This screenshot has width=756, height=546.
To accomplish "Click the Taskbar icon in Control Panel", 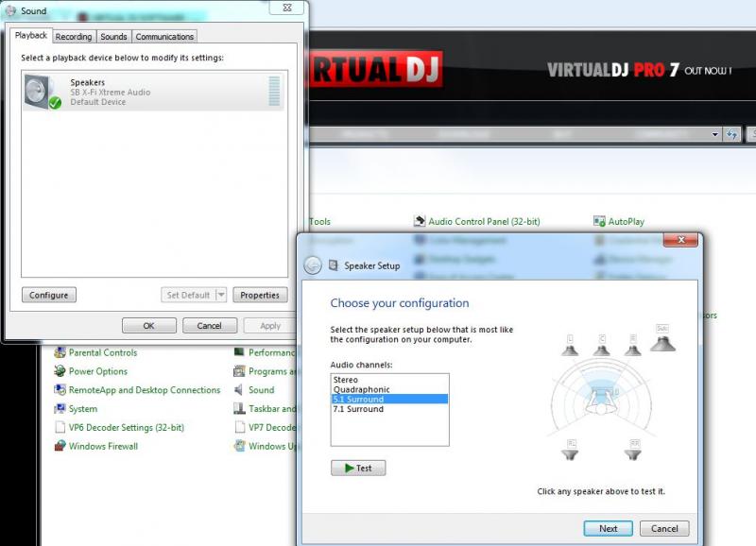I will point(239,409).
